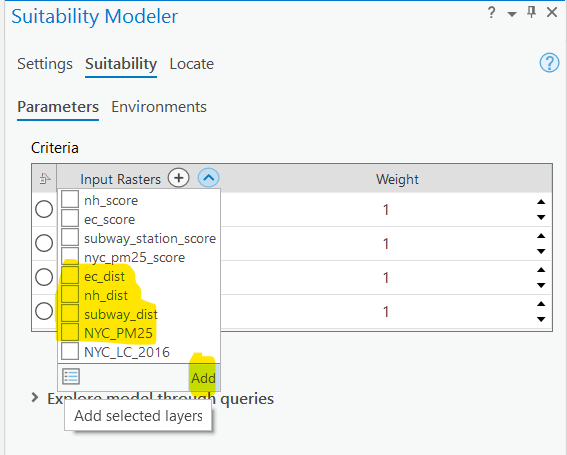
Task: Increase the first row weight with up arrow
Action: (541, 202)
